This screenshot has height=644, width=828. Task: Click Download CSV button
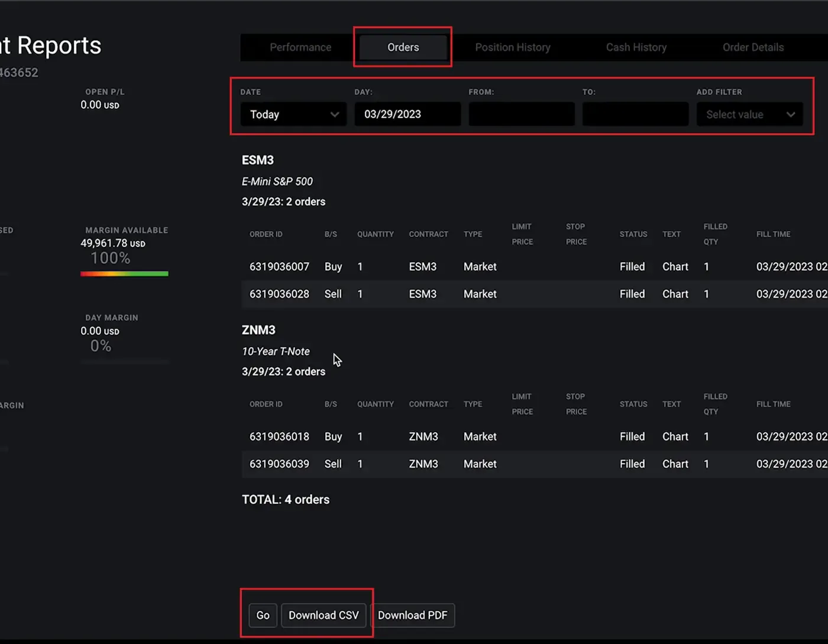324,615
